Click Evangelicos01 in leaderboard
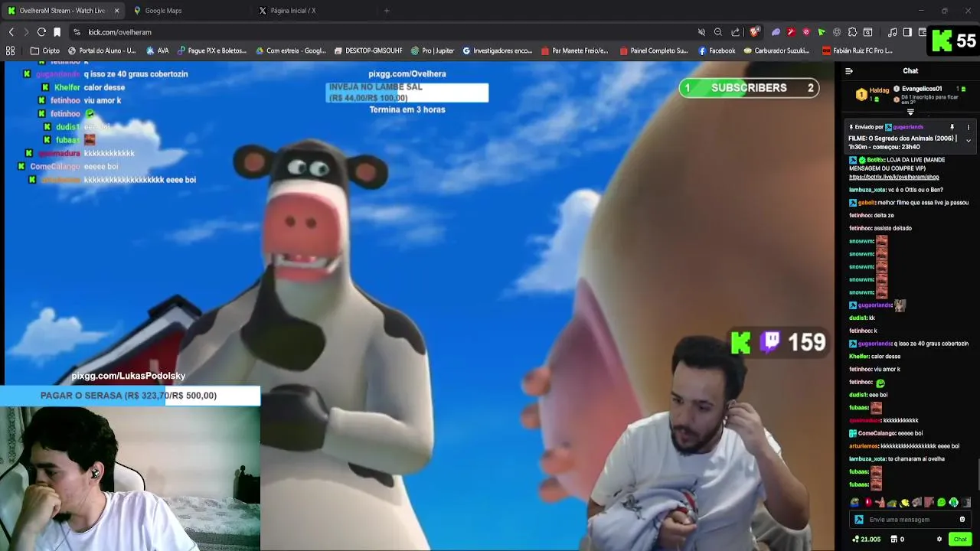This screenshot has width=980, height=551. (922, 89)
